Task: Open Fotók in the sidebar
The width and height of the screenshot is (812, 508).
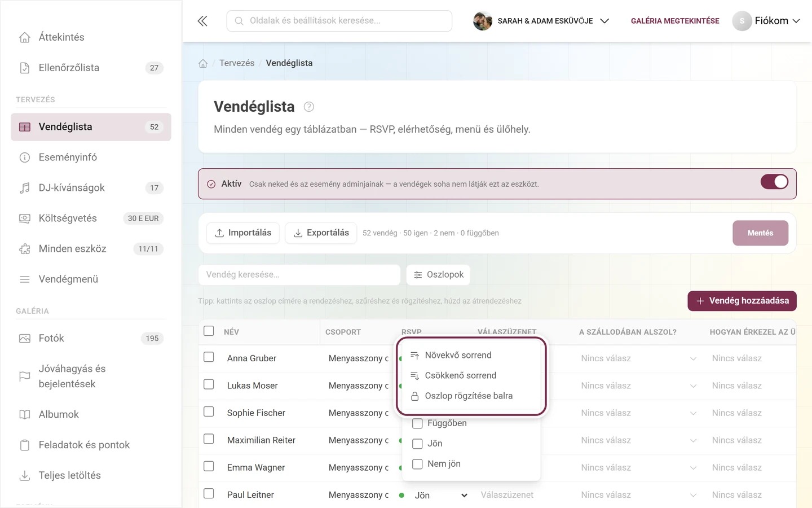Action: [91, 339]
